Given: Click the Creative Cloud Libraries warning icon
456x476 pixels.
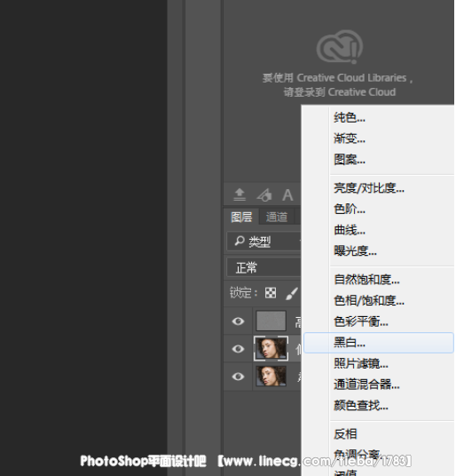Looking at the screenshot, I should point(340,47).
